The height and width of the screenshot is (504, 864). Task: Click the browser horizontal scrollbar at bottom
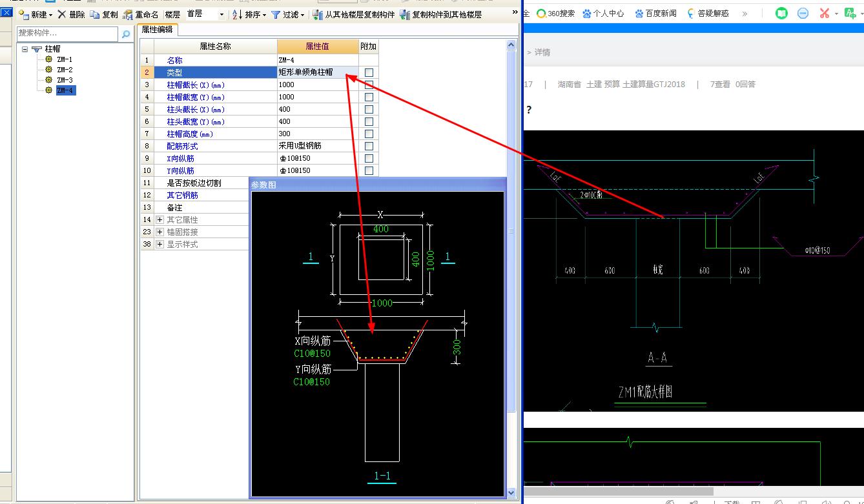[619, 491]
